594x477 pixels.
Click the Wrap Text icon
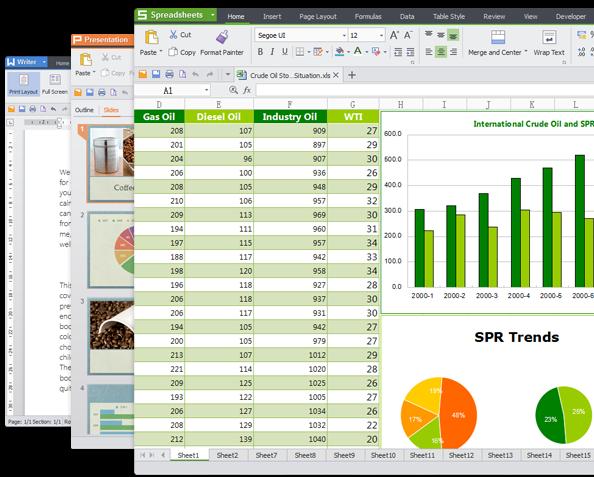(549, 38)
